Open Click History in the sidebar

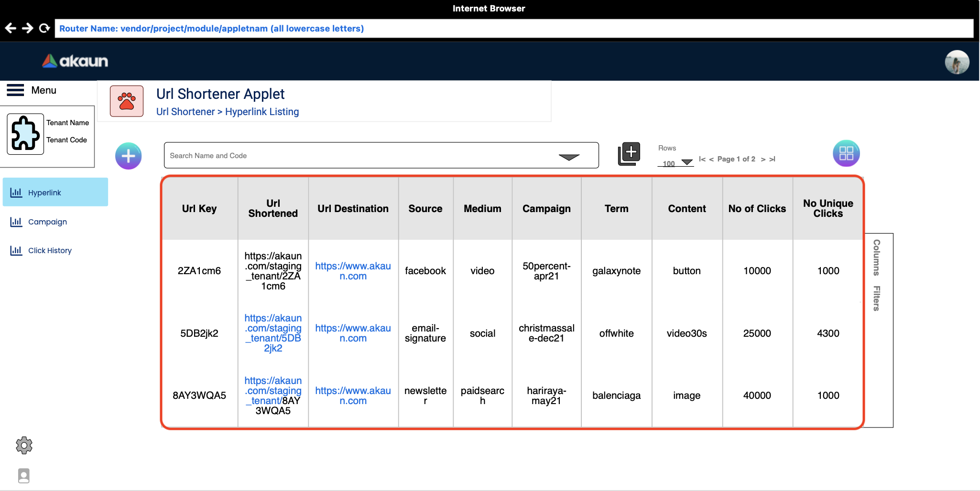pos(50,250)
